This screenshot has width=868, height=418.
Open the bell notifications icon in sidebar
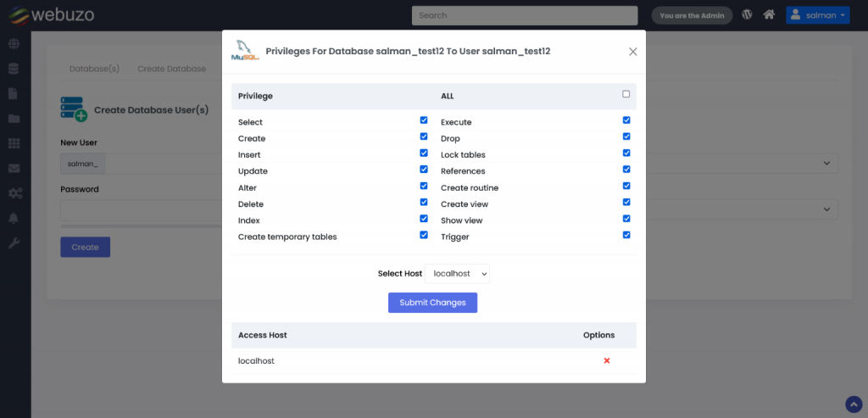pos(14,218)
